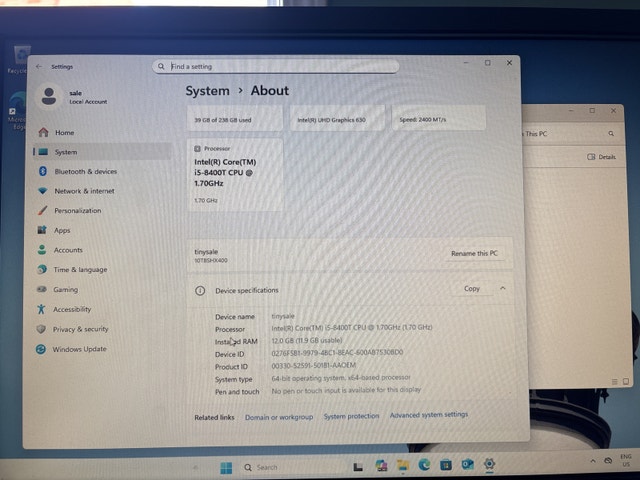
Task: Click the Processor i5-8400T card
Action: tap(235, 175)
